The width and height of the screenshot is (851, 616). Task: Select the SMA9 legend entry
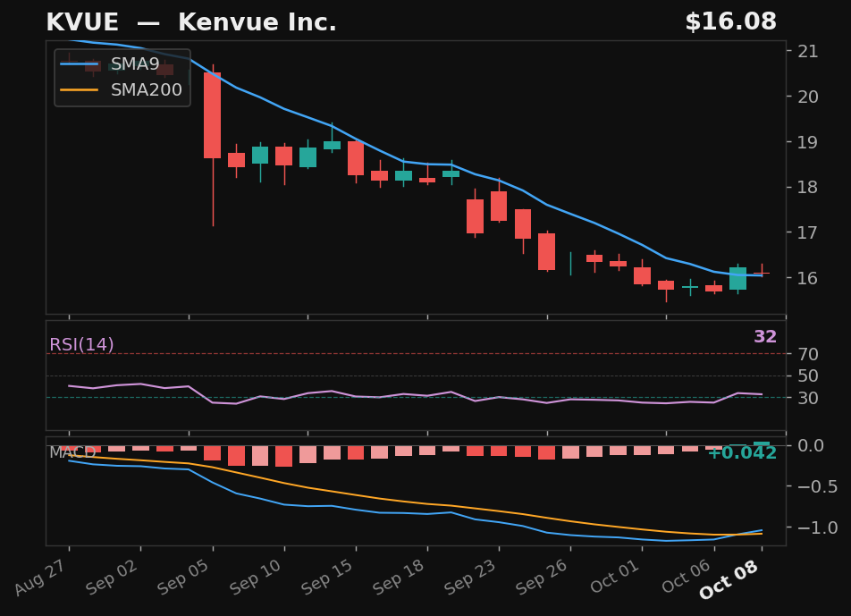[x=122, y=64]
